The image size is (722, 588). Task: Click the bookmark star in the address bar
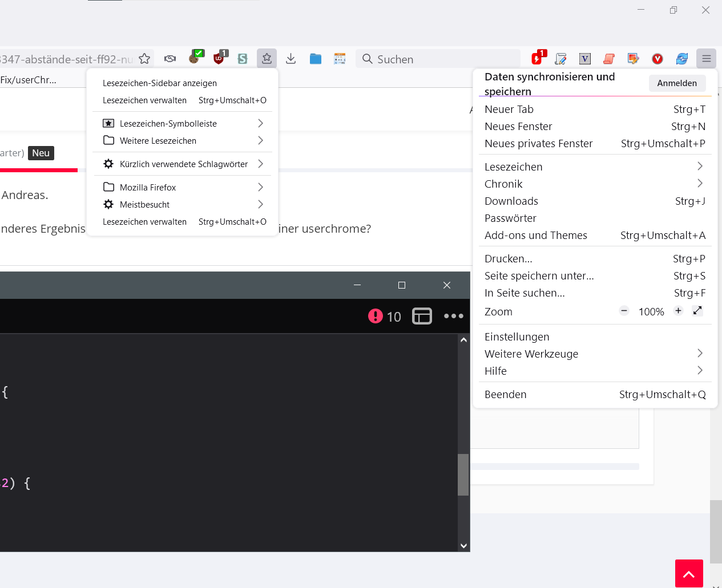click(144, 59)
